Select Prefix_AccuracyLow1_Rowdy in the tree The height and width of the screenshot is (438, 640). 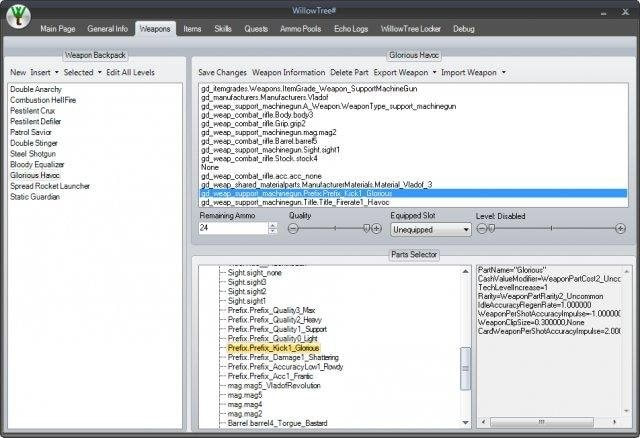(x=285, y=367)
